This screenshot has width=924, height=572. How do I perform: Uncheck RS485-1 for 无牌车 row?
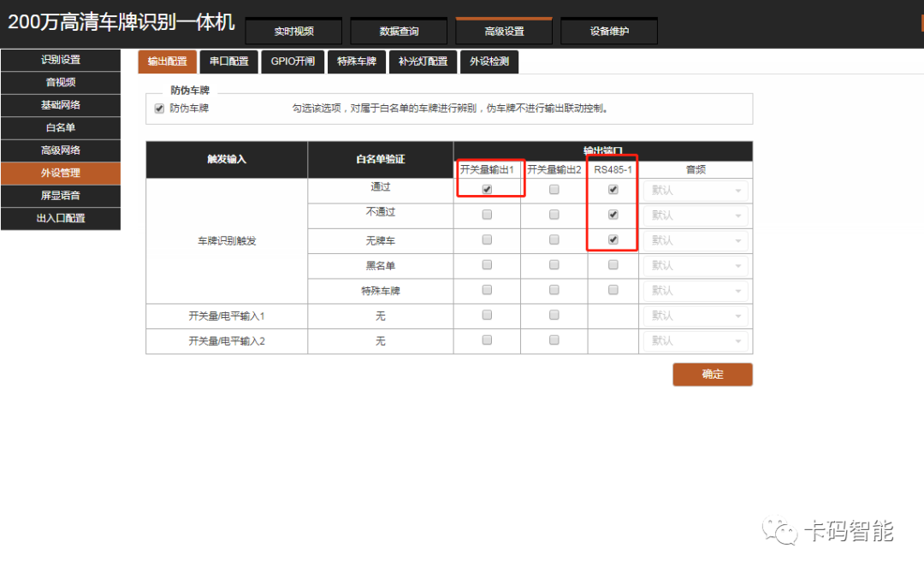(x=613, y=239)
